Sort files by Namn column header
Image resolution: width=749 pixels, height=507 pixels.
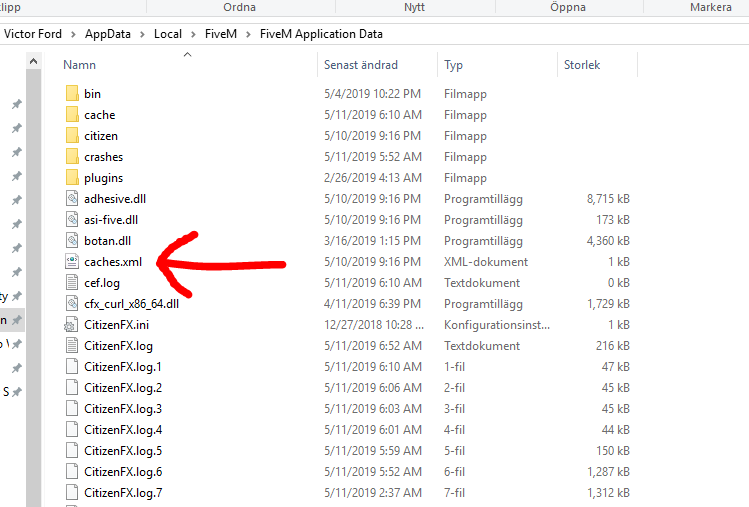(x=79, y=65)
